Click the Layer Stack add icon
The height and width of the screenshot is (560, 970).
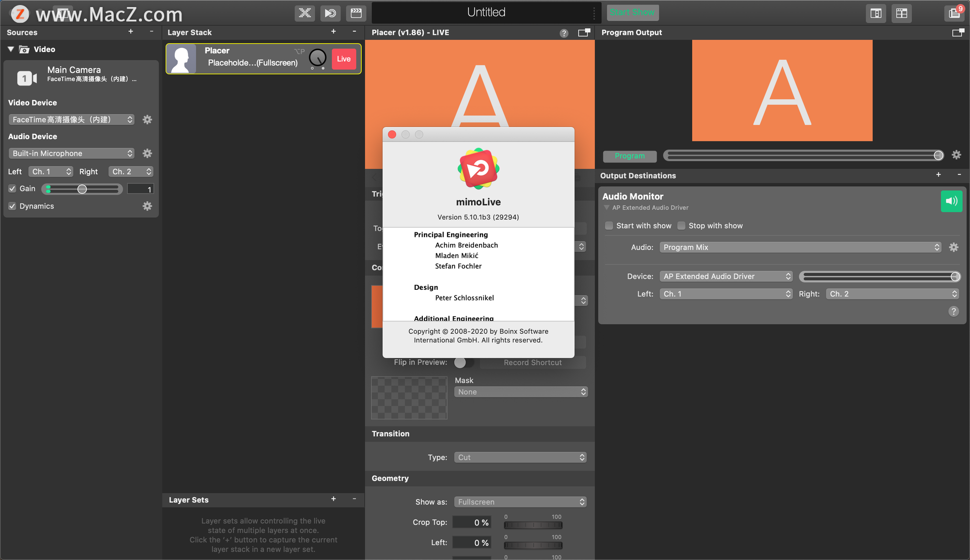[331, 31]
